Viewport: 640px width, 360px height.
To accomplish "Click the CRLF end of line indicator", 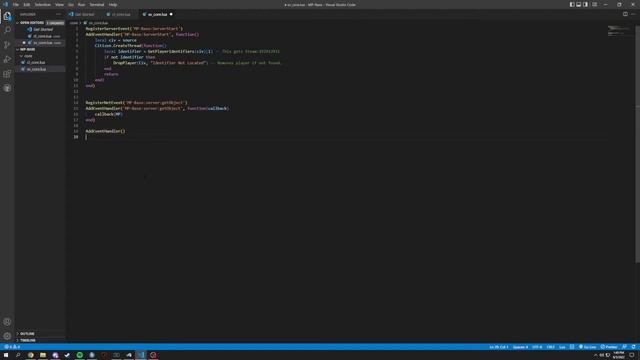I will 551,347.
